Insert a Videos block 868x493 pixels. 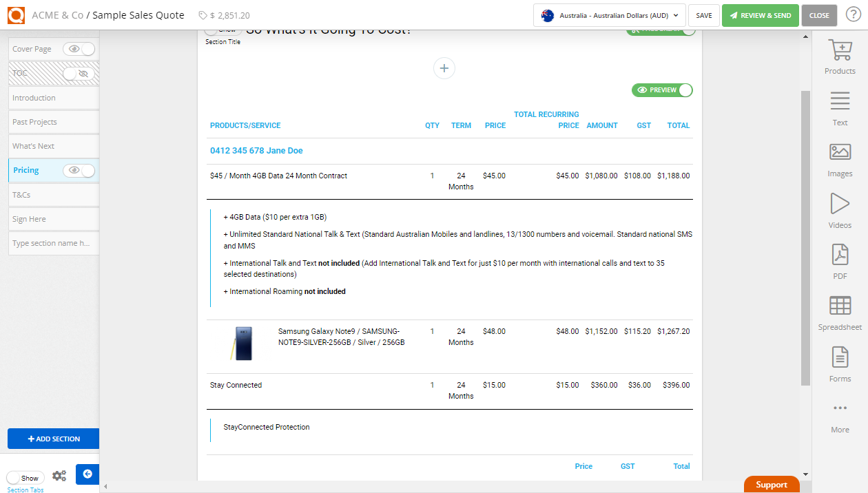[x=840, y=210]
